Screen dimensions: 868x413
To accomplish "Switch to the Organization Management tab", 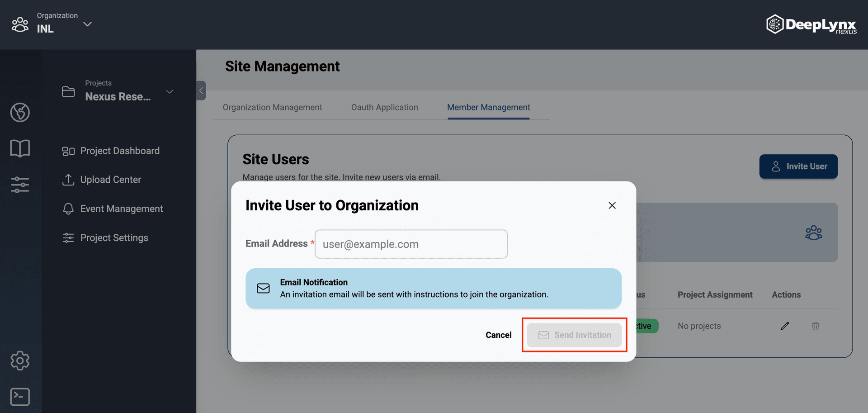I will (x=272, y=107).
